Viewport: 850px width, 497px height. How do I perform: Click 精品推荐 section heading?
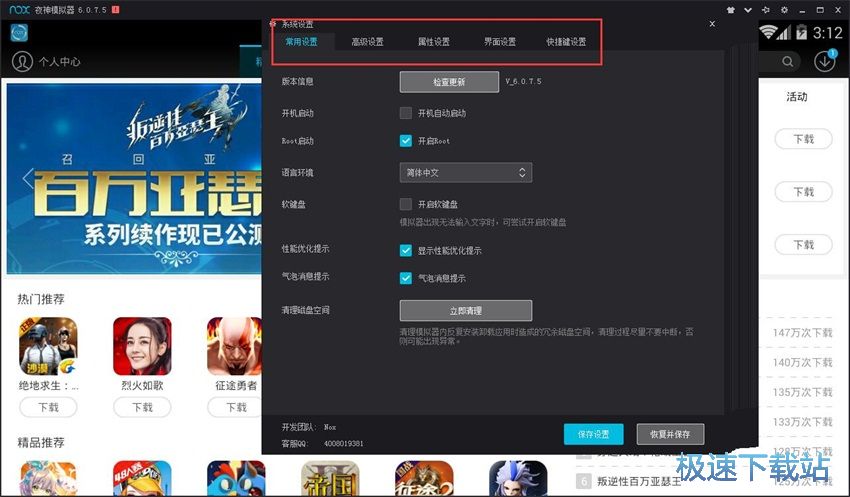tap(41, 443)
